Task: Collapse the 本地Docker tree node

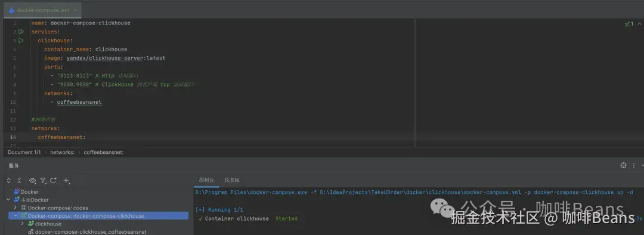Action: coord(8,200)
